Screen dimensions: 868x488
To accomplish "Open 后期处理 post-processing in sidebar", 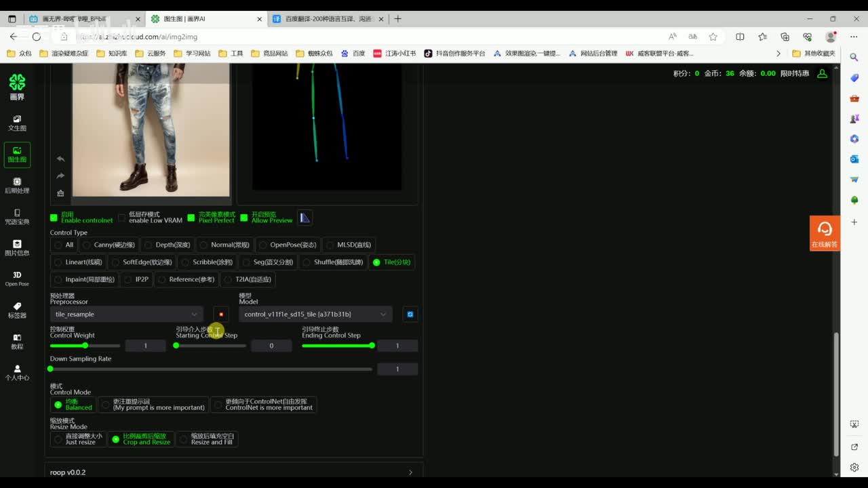I will tap(17, 185).
